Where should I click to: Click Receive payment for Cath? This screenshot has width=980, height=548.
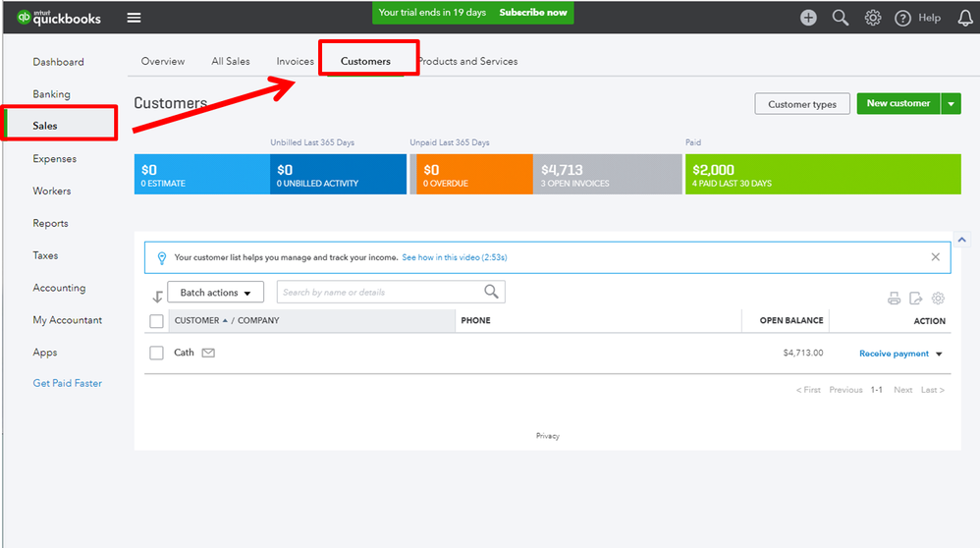pos(894,354)
